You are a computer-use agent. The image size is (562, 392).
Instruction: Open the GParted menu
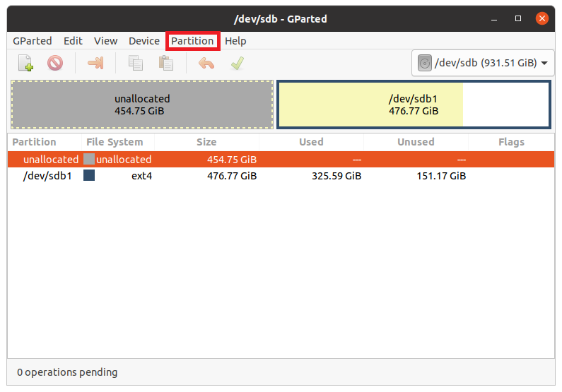(33, 41)
